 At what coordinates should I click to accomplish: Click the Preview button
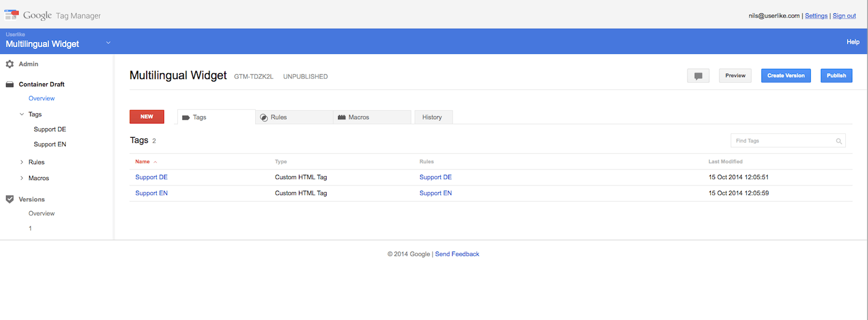pos(735,76)
